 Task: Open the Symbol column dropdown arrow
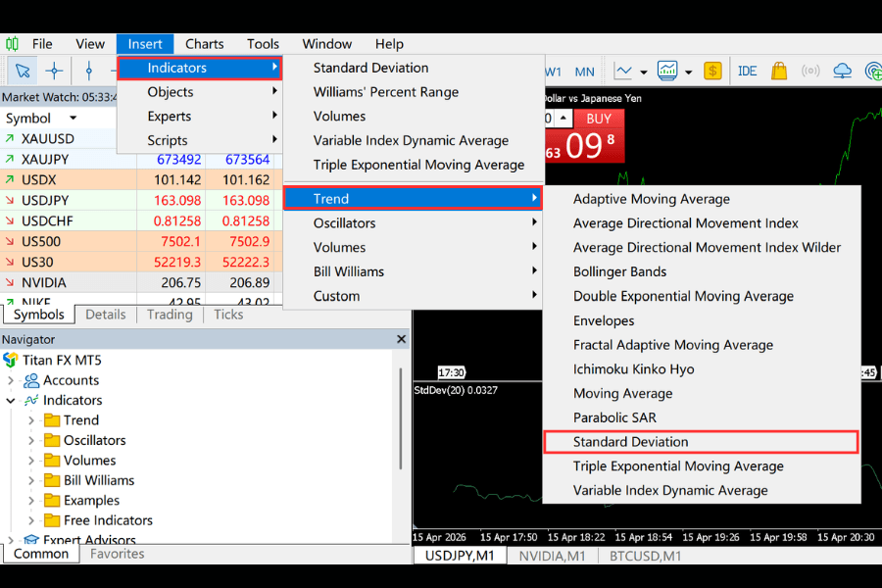click(x=73, y=119)
